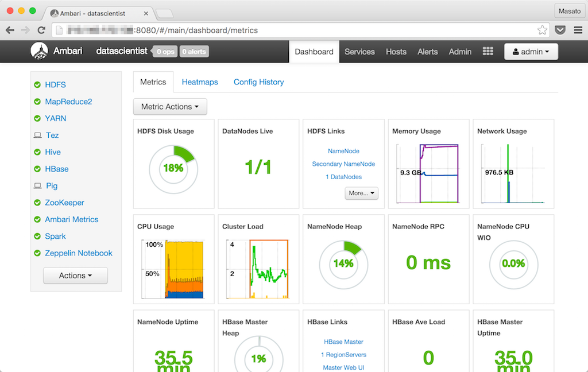Expand the HDFS Links More dropdown
This screenshot has height=372, width=588.
click(362, 193)
